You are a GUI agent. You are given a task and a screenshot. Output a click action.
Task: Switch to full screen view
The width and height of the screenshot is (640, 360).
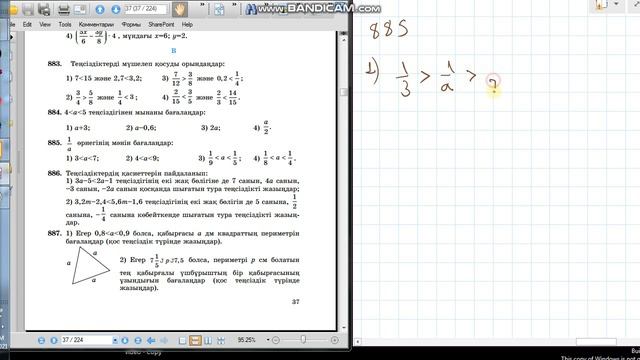[x=220, y=340]
